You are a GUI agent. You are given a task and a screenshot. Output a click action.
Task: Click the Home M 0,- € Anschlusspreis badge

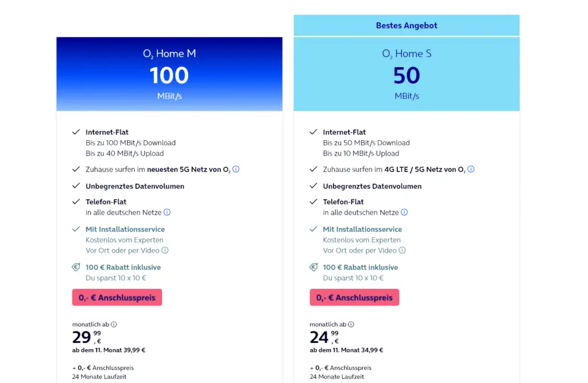[x=117, y=297]
